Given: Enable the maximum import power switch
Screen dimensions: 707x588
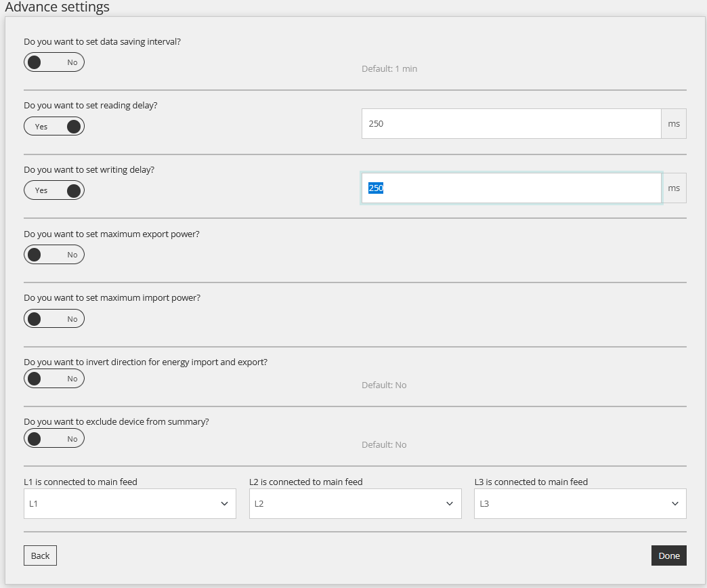Looking at the screenshot, I should [x=54, y=319].
